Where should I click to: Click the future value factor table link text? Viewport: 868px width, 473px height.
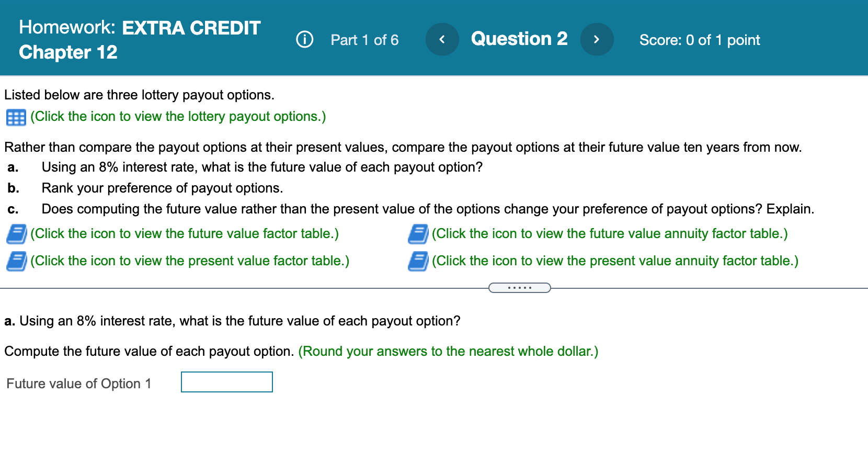[184, 234]
